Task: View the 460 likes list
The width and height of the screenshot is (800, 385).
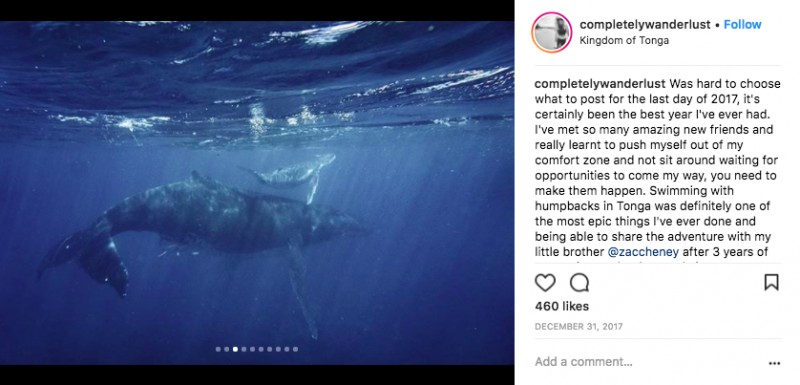Action: [562, 306]
